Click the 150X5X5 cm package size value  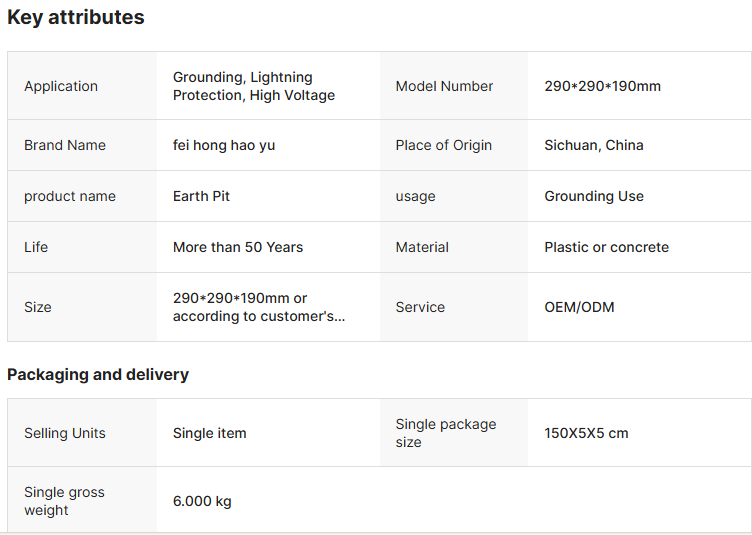click(586, 433)
